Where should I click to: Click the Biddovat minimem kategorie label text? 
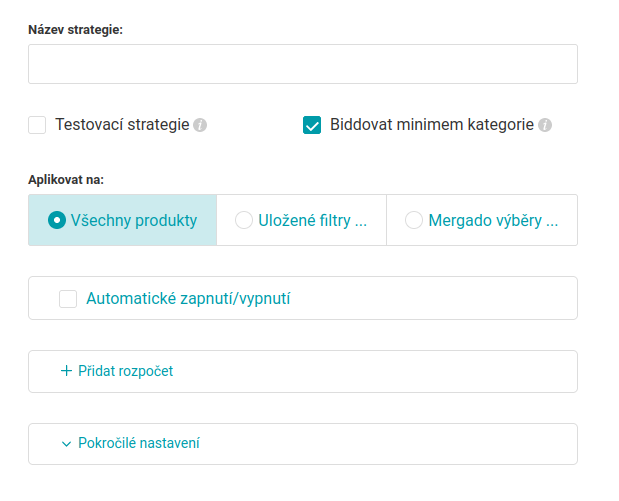tap(432, 125)
